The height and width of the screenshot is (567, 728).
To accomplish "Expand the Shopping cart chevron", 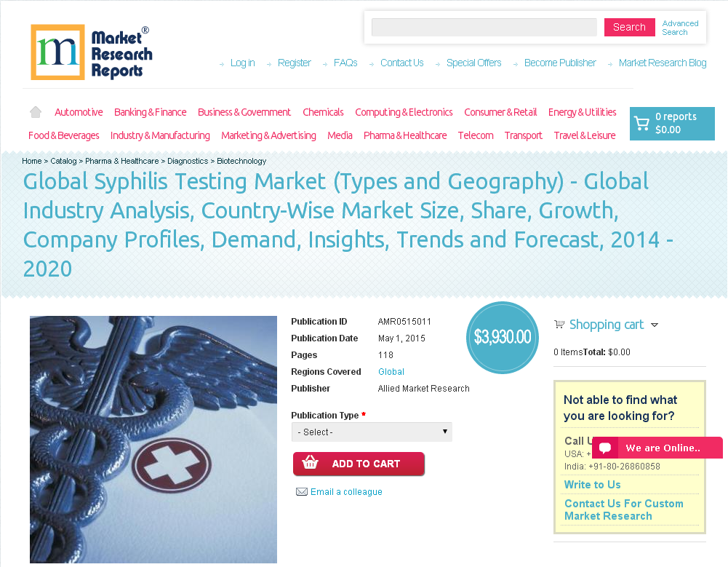I will pos(655,325).
